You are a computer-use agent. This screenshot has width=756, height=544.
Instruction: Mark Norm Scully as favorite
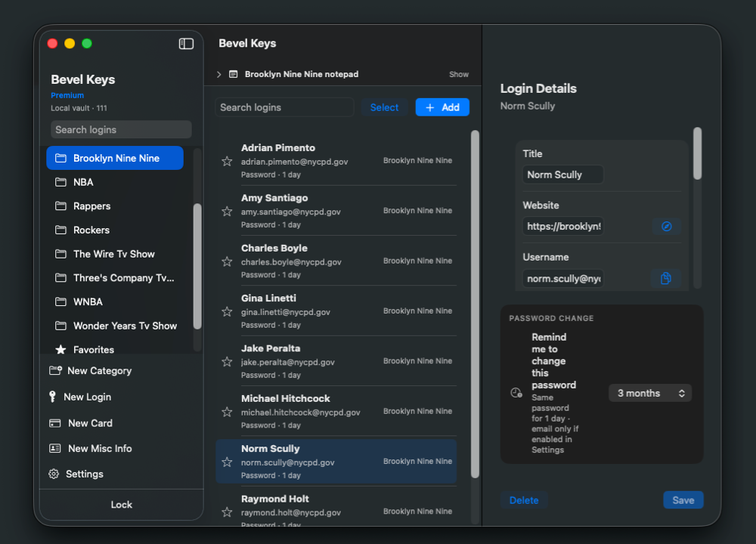[x=227, y=462]
